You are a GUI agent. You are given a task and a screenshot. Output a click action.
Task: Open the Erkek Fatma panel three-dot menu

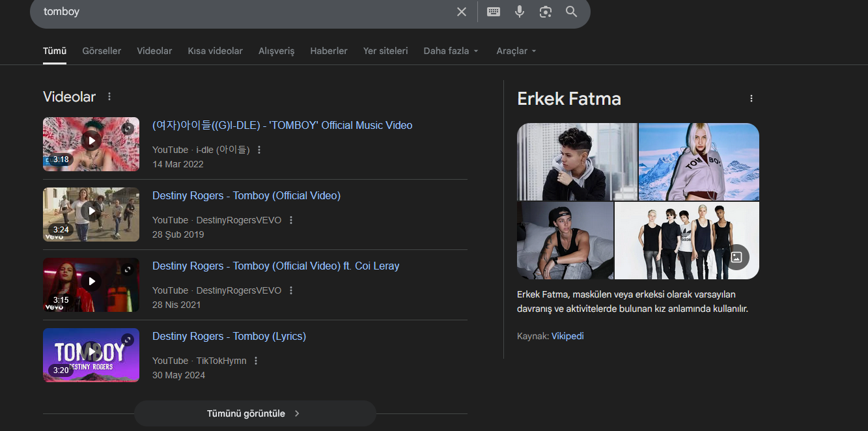click(751, 99)
